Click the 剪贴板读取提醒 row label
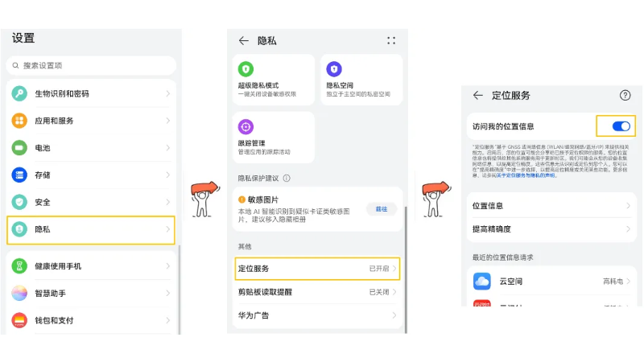 pos(265,292)
